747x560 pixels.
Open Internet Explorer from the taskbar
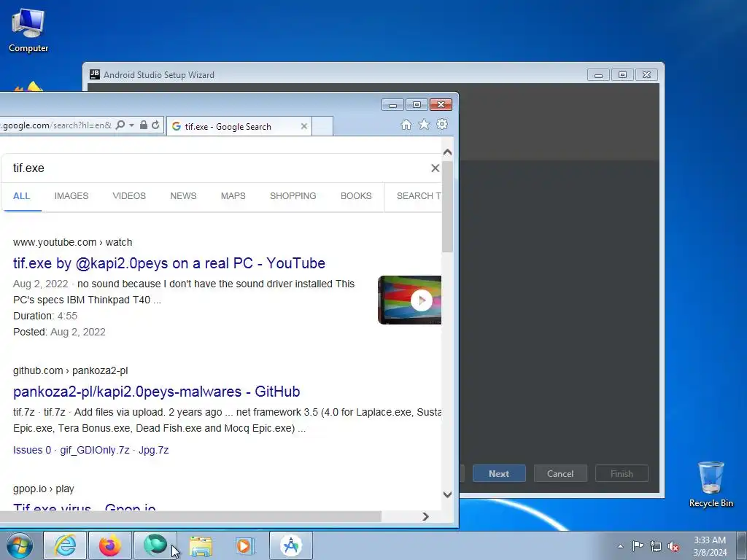point(65,545)
